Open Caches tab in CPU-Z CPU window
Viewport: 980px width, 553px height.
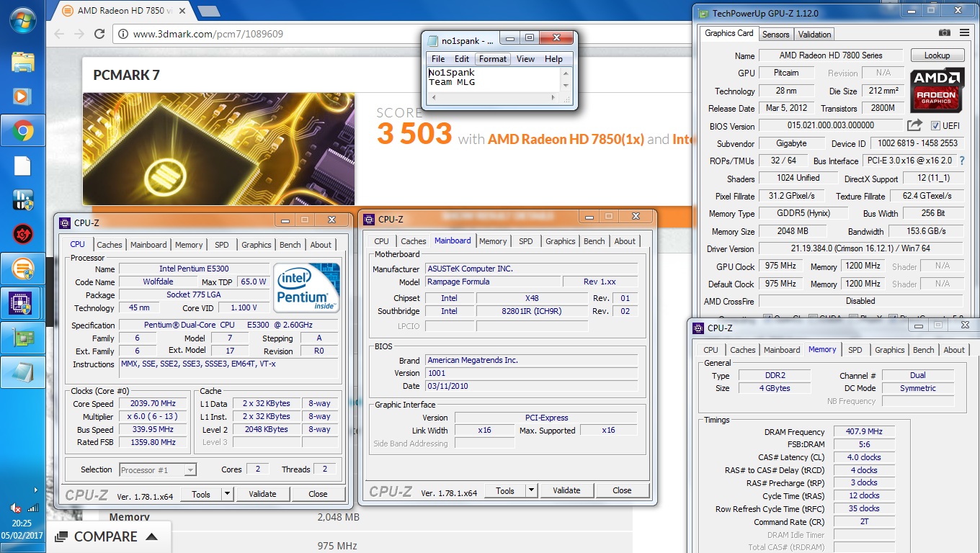(110, 245)
